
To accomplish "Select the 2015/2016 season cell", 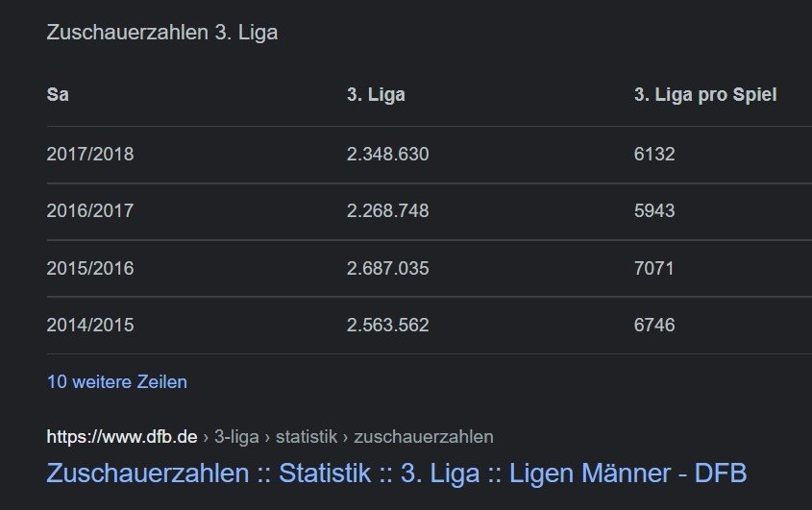I will pos(90,268).
